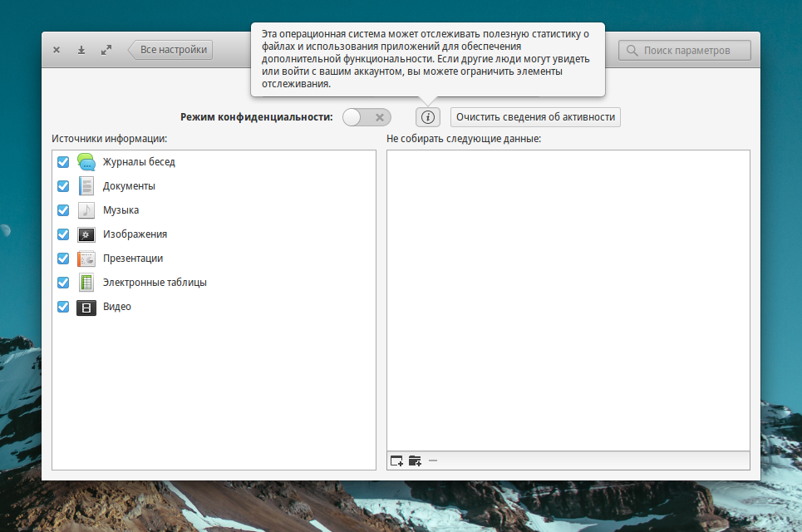This screenshot has height=532, width=802.
Task: Click the film icon next to Видео
Action: 86,307
